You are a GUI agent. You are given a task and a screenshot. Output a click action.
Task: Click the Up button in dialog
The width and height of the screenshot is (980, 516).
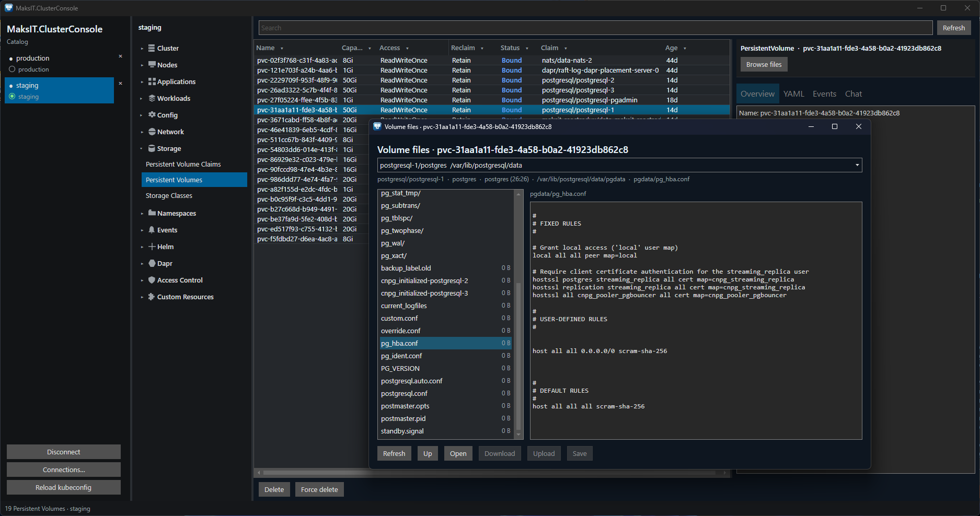click(428, 453)
